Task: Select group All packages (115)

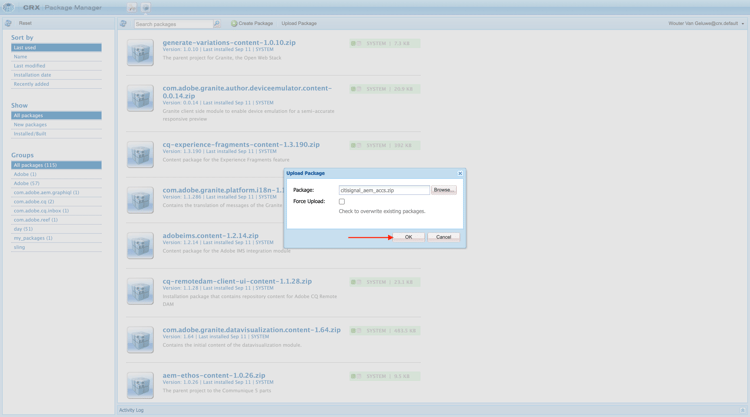Action: point(56,165)
